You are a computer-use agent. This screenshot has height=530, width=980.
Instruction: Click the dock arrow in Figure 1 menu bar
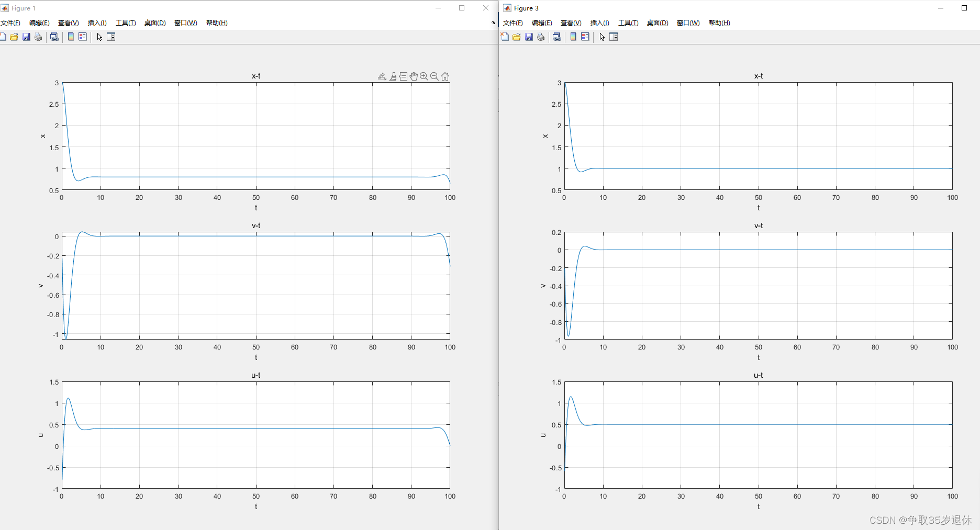(x=493, y=23)
